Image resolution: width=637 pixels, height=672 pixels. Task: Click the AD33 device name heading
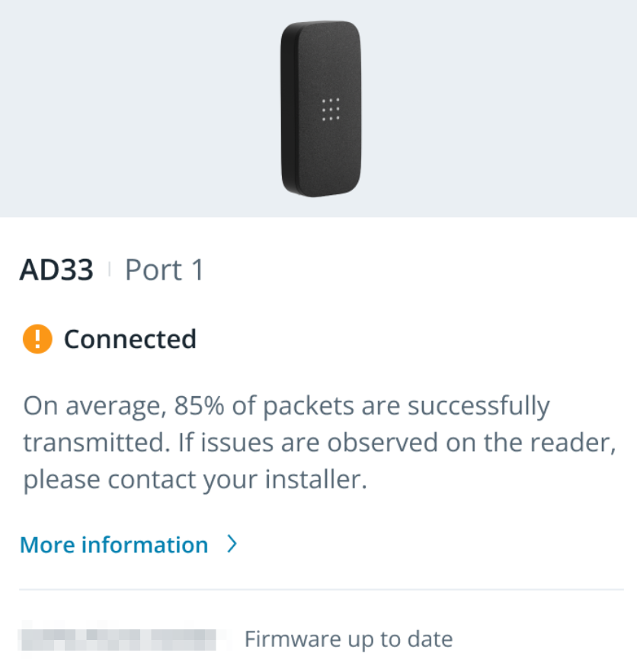click(x=56, y=270)
